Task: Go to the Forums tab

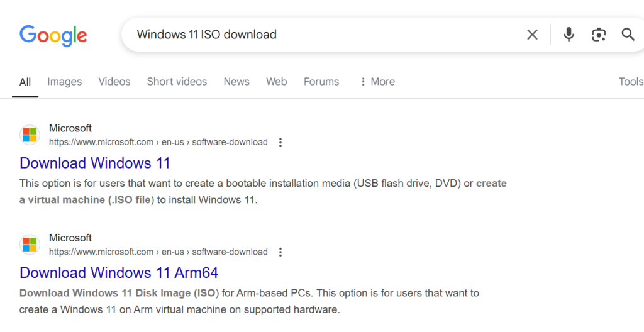Action: (321, 82)
